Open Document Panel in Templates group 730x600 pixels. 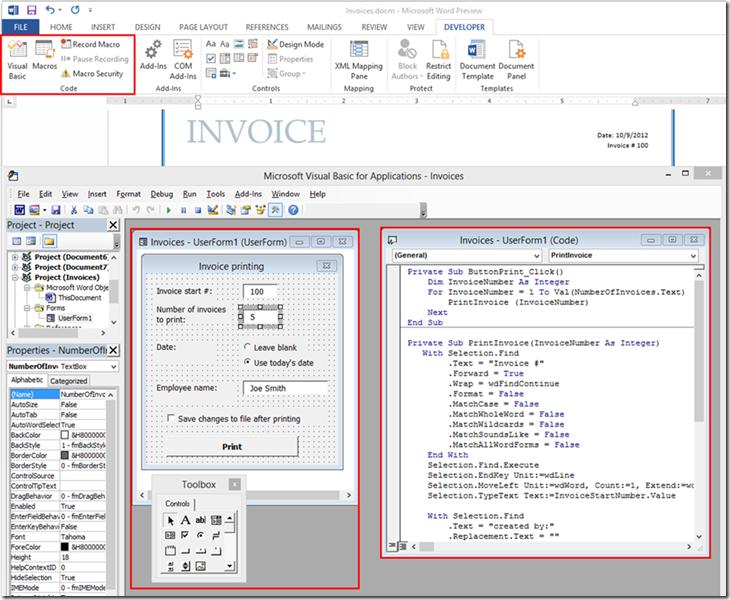coord(516,60)
